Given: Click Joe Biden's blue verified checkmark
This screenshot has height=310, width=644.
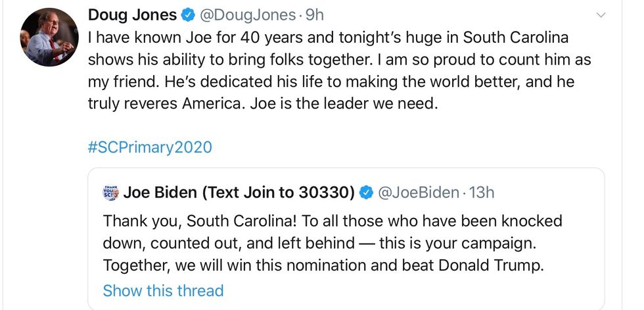Looking at the screenshot, I should coord(367,192).
